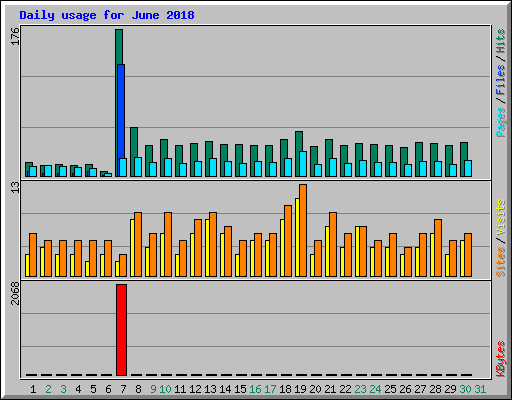
Task: Click day '28' on the x-axis
Action: (x=435, y=389)
